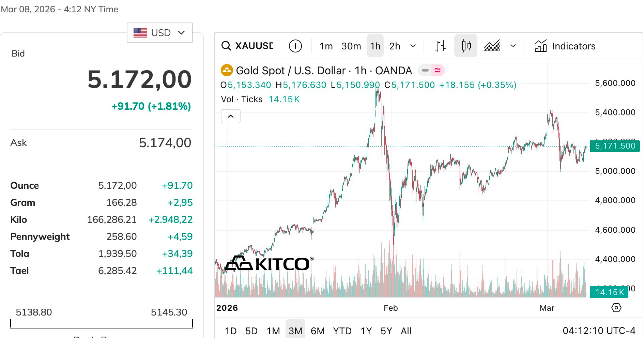Open chart settings hexagon icon

pyautogui.click(x=616, y=308)
